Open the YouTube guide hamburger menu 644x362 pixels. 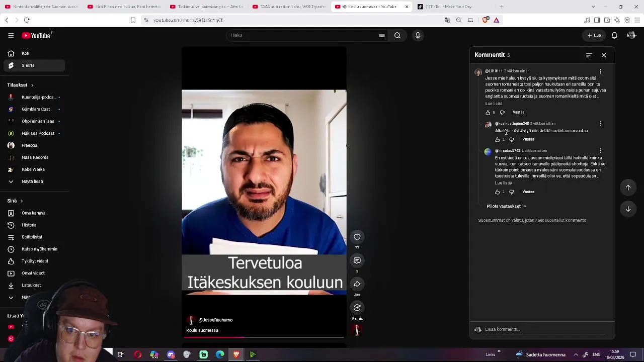click(11, 36)
